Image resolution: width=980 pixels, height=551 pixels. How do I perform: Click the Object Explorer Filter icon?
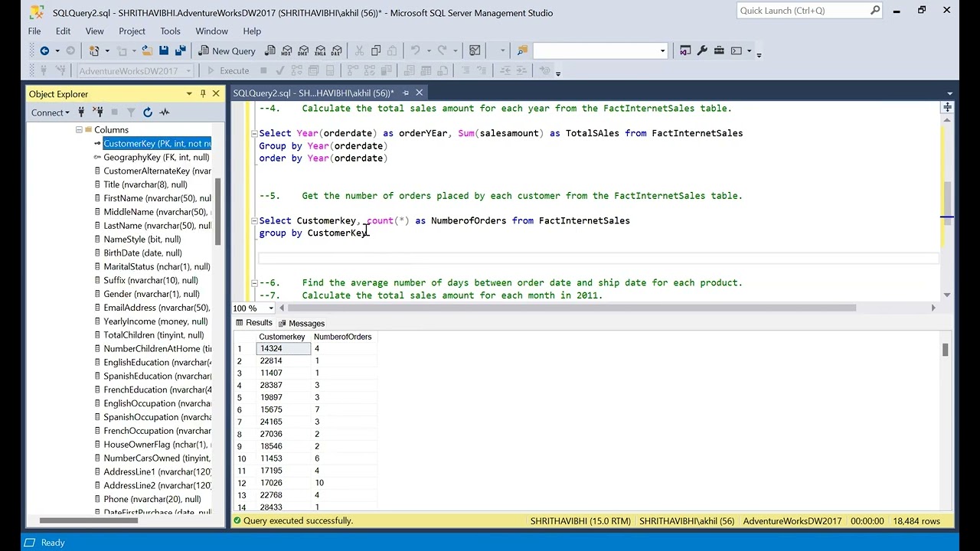(131, 112)
